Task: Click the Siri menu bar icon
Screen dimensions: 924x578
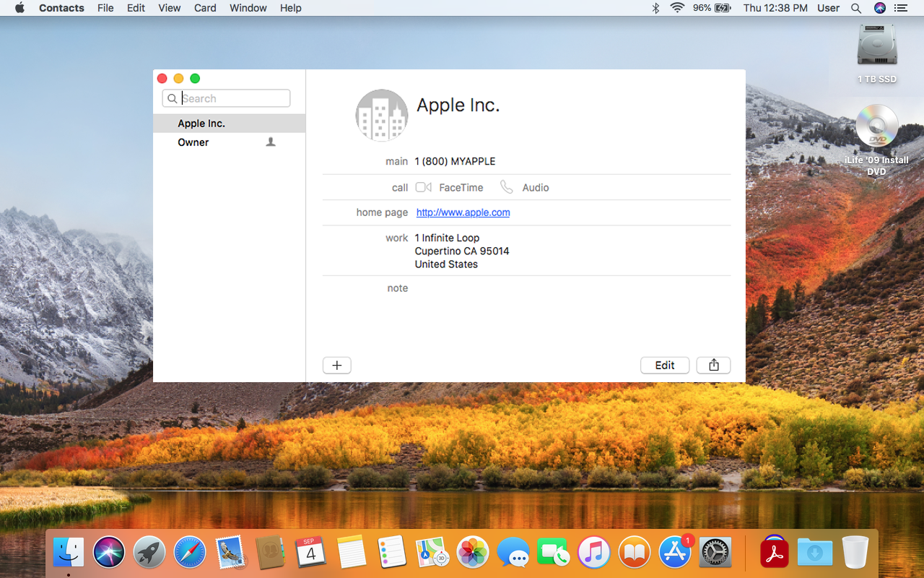Action: click(879, 8)
